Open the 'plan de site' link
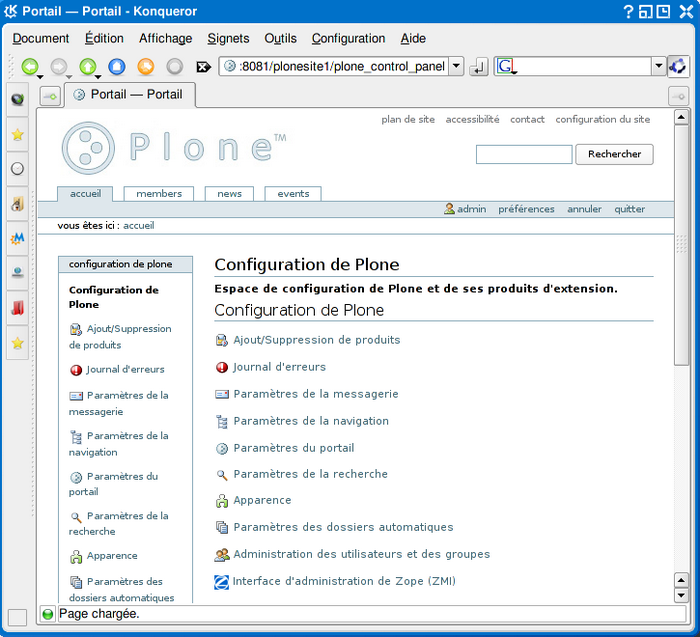Viewport: 700px width, 637px height. 408,120
